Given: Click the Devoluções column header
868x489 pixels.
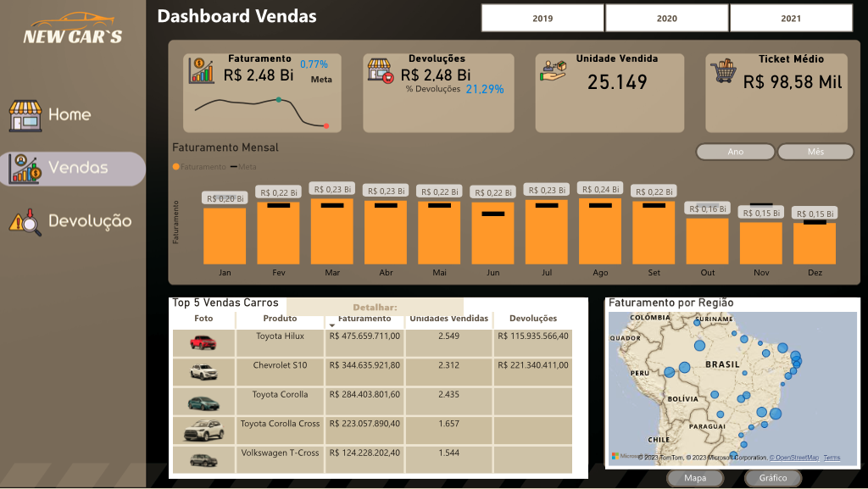Looking at the screenshot, I should click(533, 319).
